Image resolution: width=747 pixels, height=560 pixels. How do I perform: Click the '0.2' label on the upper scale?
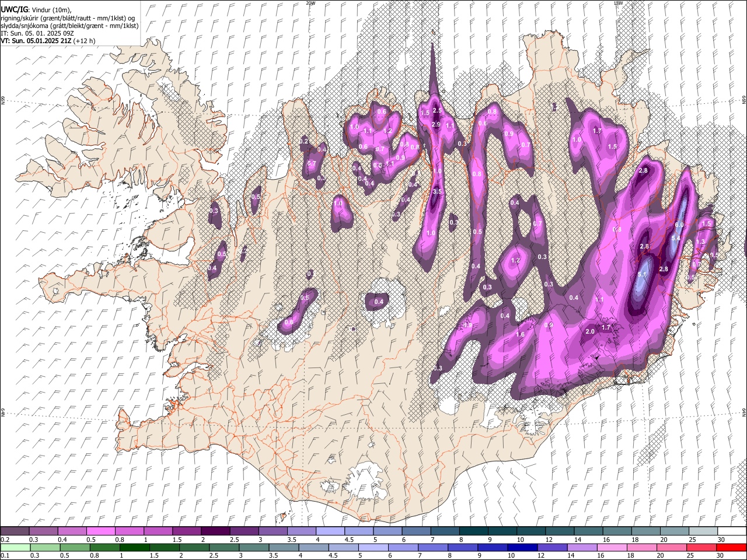click(4, 540)
